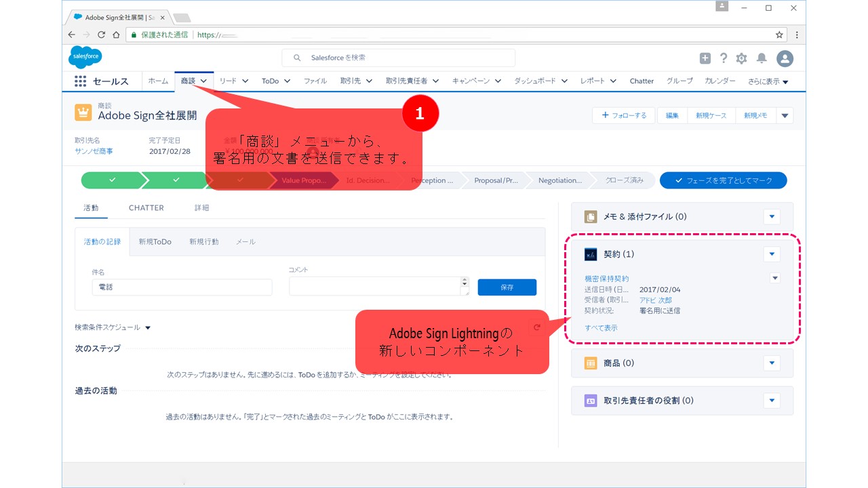The image size is (868, 488).
Task: Click the browser back arrow
Action: pos(72,35)
